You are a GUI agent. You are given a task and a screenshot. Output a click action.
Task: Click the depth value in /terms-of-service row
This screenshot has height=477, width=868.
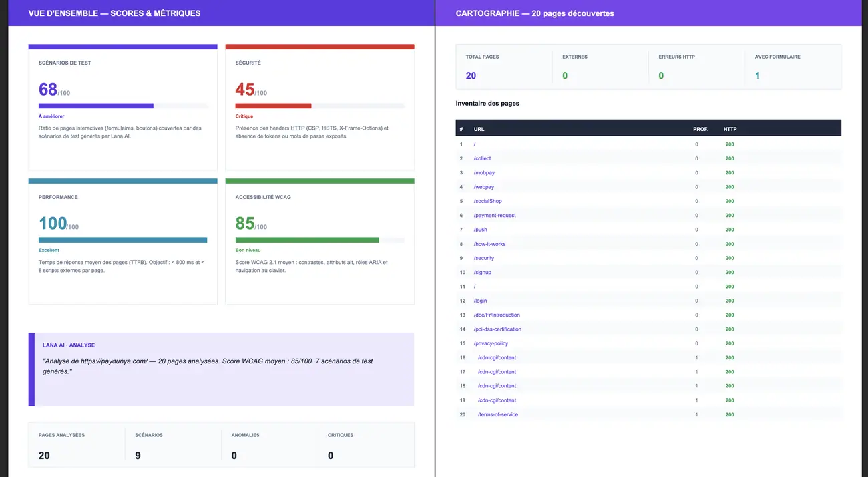coord(696,415)
